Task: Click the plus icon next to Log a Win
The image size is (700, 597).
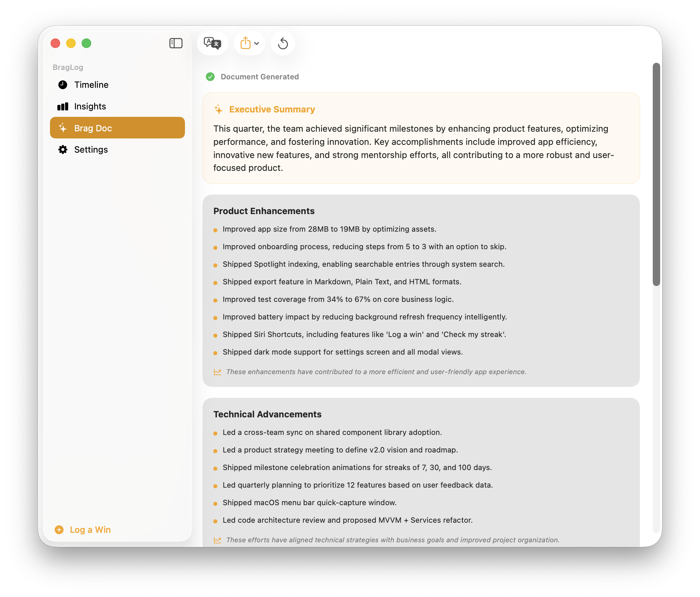Action: point(59,530)
